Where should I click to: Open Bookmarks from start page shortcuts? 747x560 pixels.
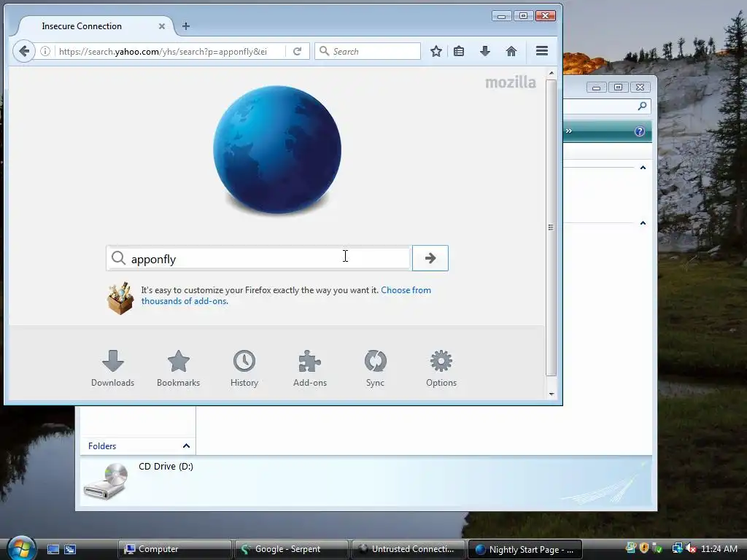[x=179, y=368]
